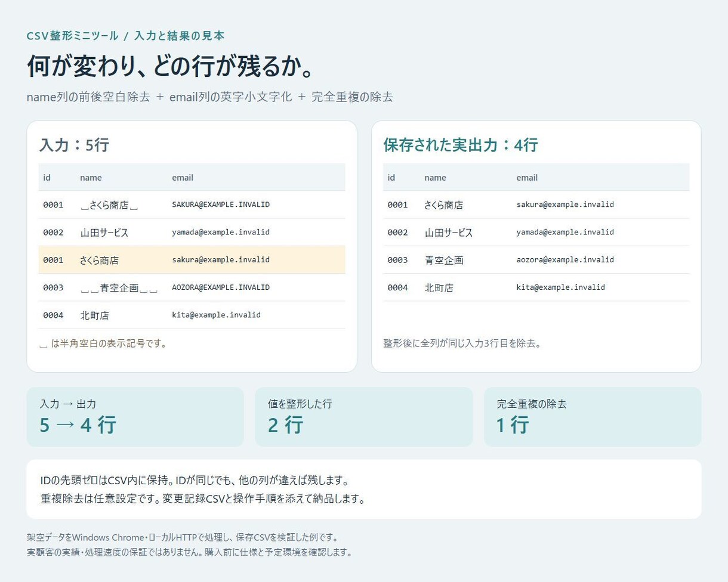The image size is (728, 582).
Task: Click the id column header in input table
Action: tap(47, 177)
